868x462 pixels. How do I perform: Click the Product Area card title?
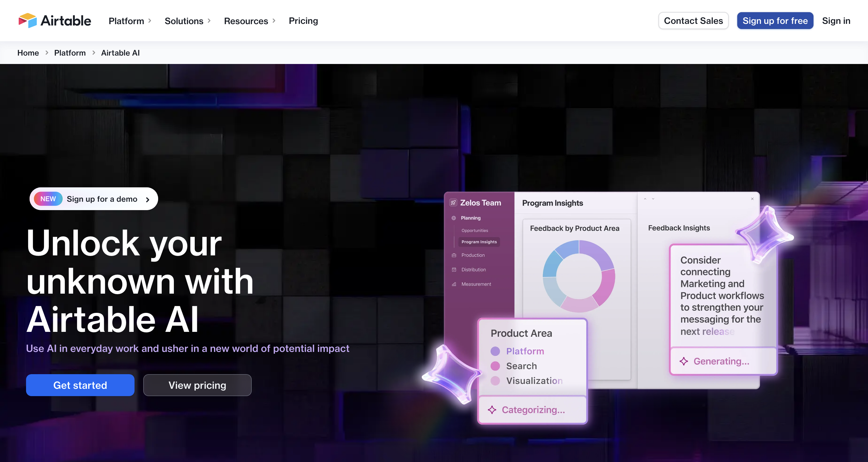point(521,333)
